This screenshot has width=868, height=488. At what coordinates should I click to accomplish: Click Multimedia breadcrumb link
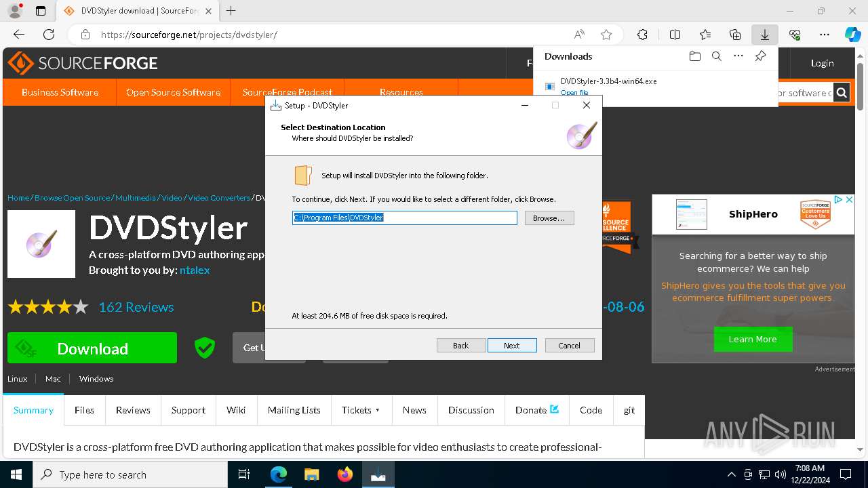(136, 198)
